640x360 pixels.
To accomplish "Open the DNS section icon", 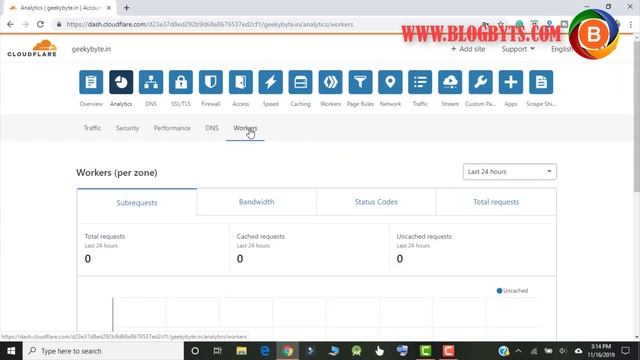I will tap(151, 82).
